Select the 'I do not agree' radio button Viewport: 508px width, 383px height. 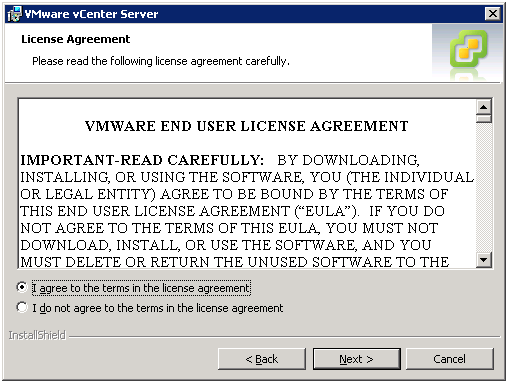click(x=22, y=307)
